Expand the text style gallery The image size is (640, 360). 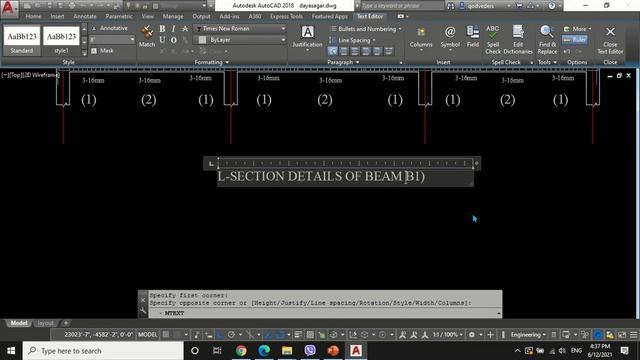[x=84, y=52]
